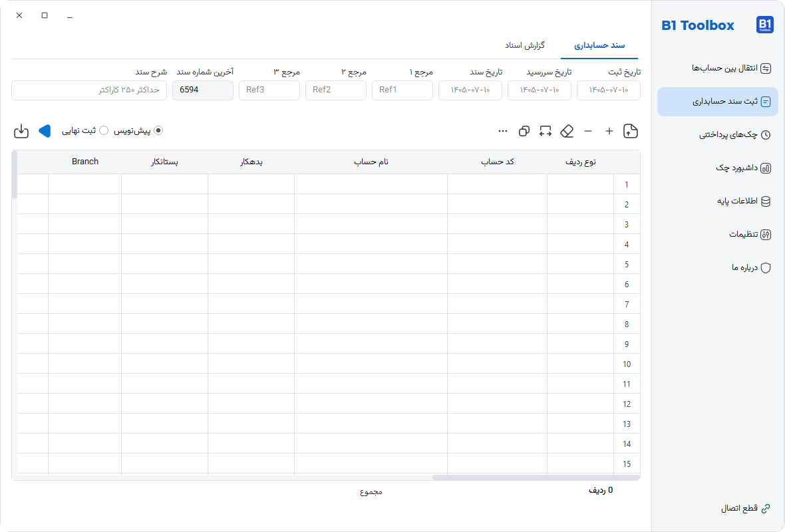
Task: Click the بستانکار column header
Action: coord(165,162)
